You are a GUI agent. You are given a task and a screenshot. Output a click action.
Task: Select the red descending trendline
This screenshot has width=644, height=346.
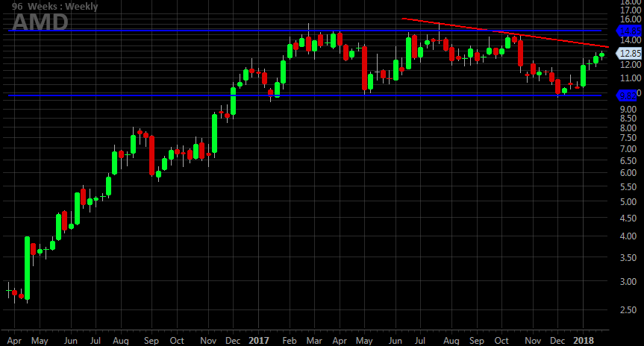point(505,33)
